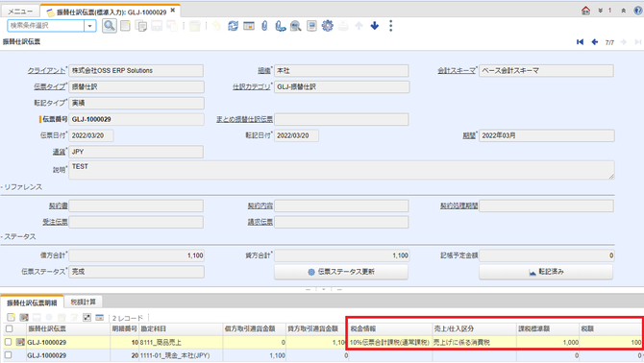The height and width of the screenshot is (363, 644).
Task: Open the Process gear icon
Action: [328, 26]
